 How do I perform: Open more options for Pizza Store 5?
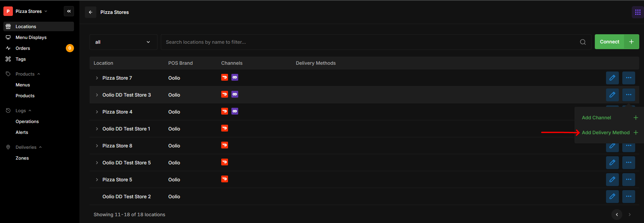pos(628,180)
